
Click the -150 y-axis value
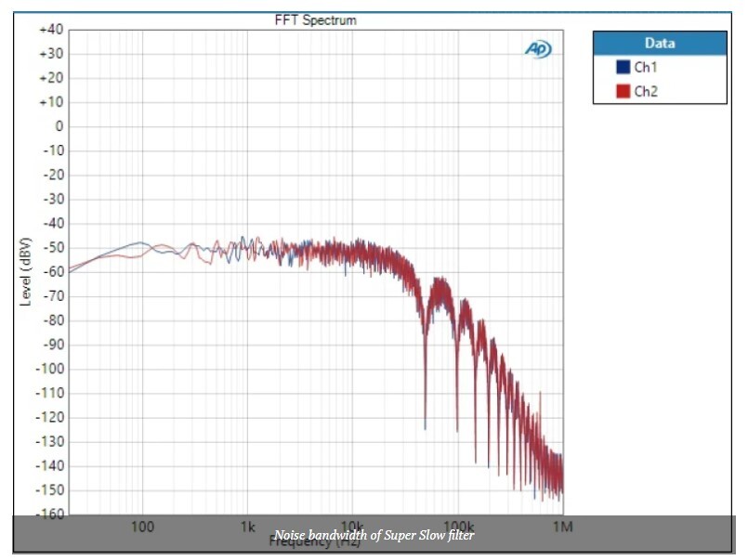tap(49, 489)
